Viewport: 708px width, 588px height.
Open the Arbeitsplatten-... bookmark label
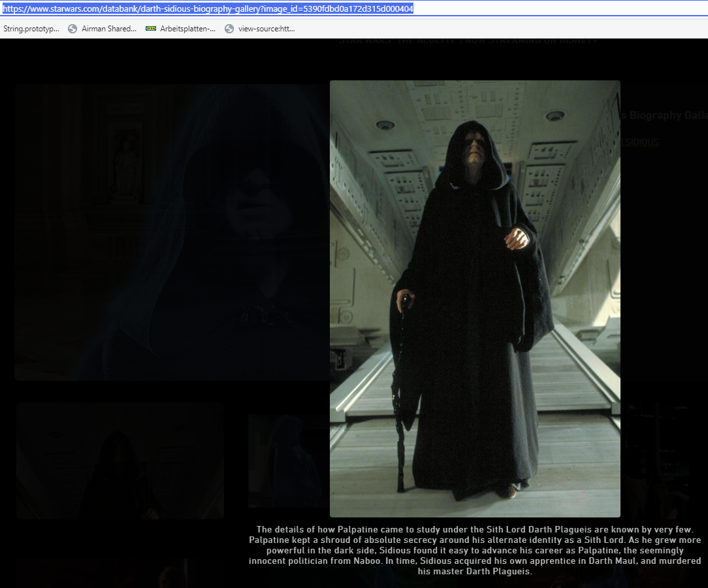pos(187,29)
